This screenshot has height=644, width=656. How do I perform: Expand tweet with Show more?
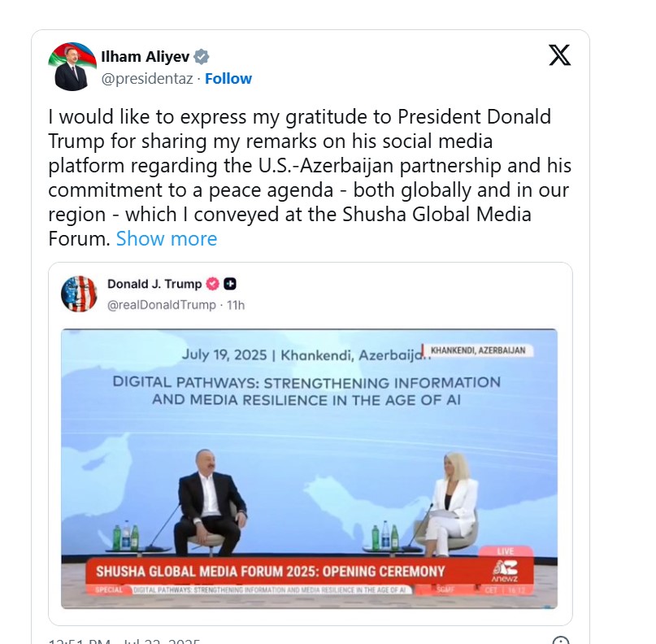tap(167, 238)
